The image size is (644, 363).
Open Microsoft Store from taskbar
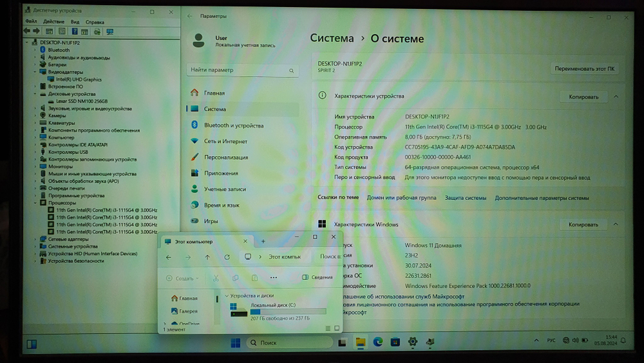[x=395, y=342]
